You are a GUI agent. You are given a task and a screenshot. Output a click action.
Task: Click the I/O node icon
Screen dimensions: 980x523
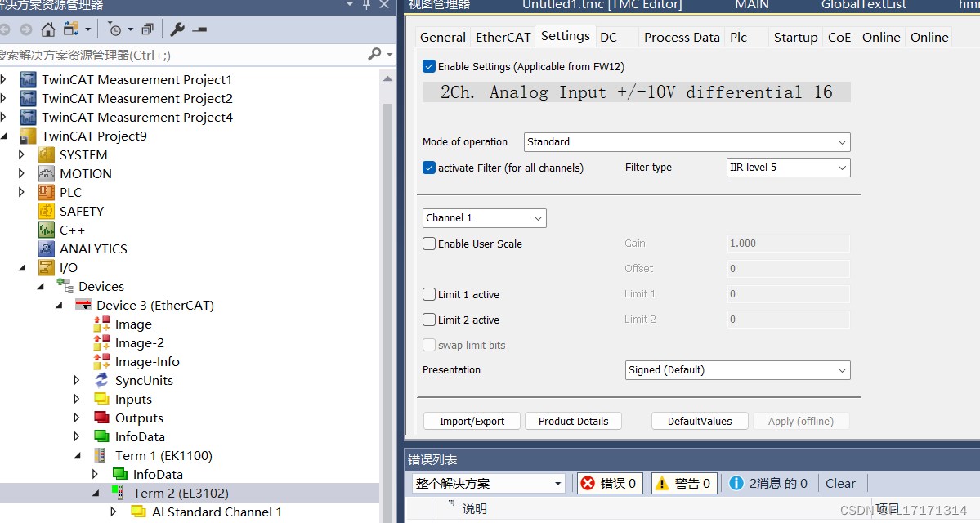(x=47, y=267)
